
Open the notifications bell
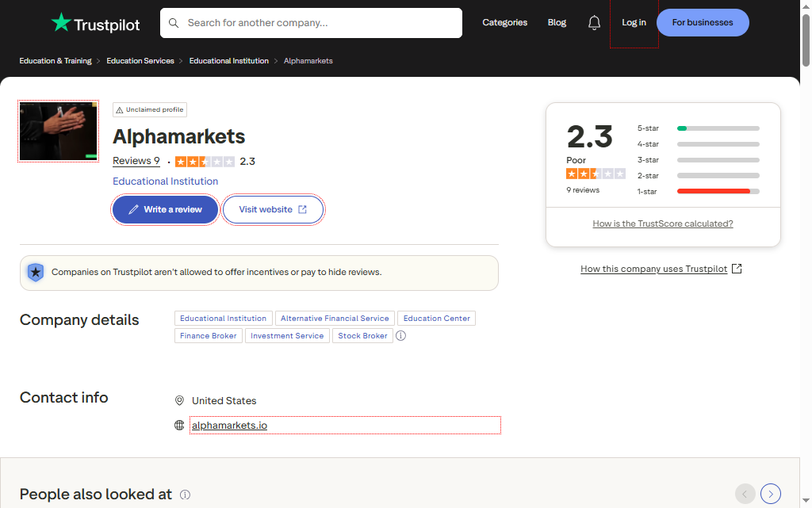click(594, 23)
